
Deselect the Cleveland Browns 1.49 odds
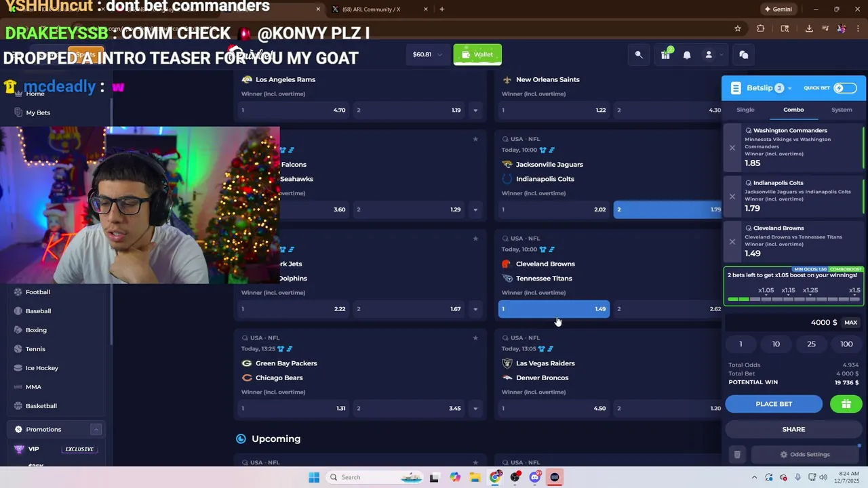(554, 309)
